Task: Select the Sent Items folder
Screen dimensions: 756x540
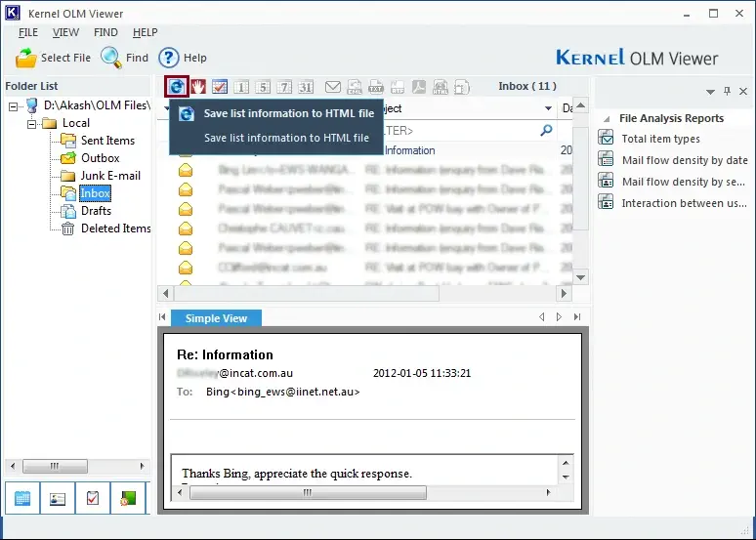Action: pos(107,141)
